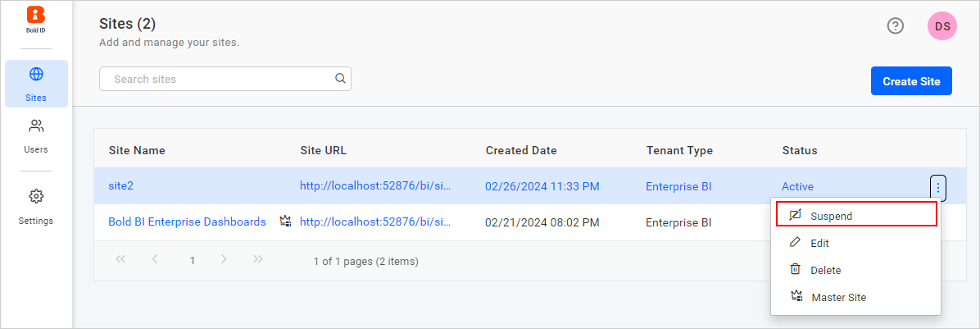
Task: Go to the next page arrow
Action: [x=224, y=260]
